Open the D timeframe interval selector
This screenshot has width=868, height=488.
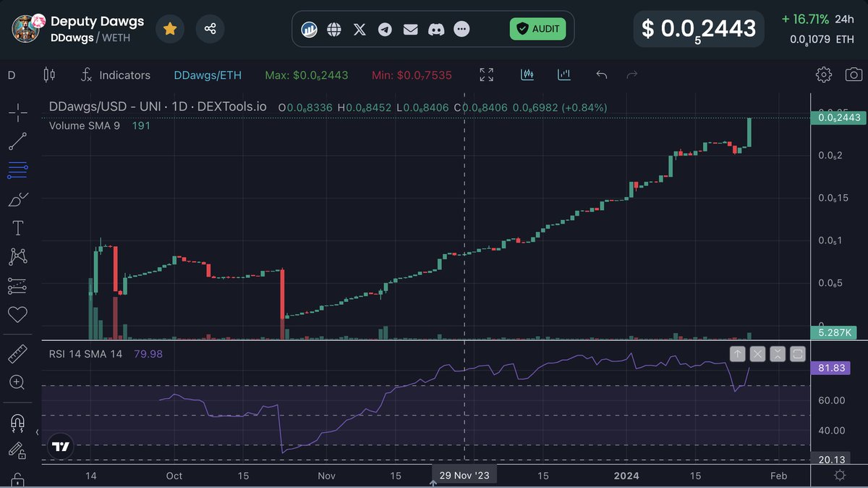point(11,75)
